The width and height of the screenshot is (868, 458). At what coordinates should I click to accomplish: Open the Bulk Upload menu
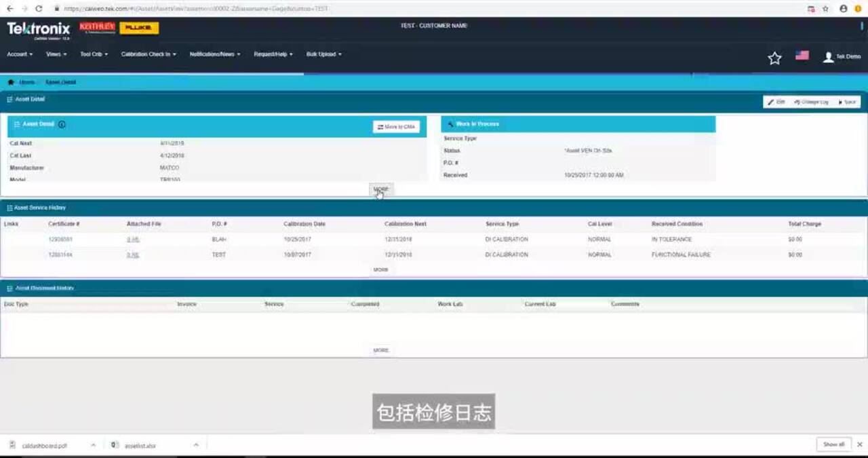coord(323,54)
